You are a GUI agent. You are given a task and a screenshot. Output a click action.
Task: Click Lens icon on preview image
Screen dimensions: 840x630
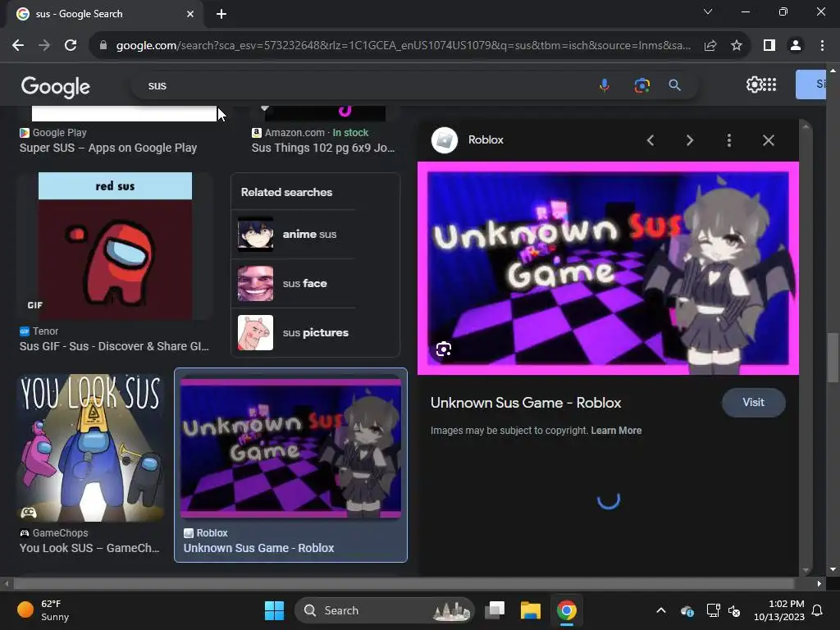coord(444,349)
